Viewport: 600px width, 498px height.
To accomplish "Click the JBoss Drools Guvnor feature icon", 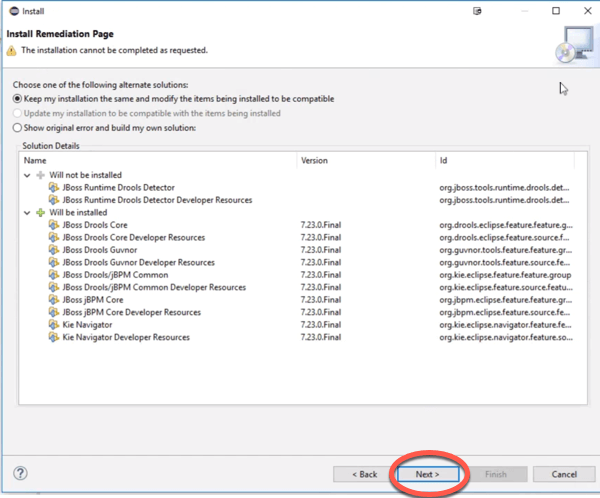I will pyautogui.click(x=53, y=250).
